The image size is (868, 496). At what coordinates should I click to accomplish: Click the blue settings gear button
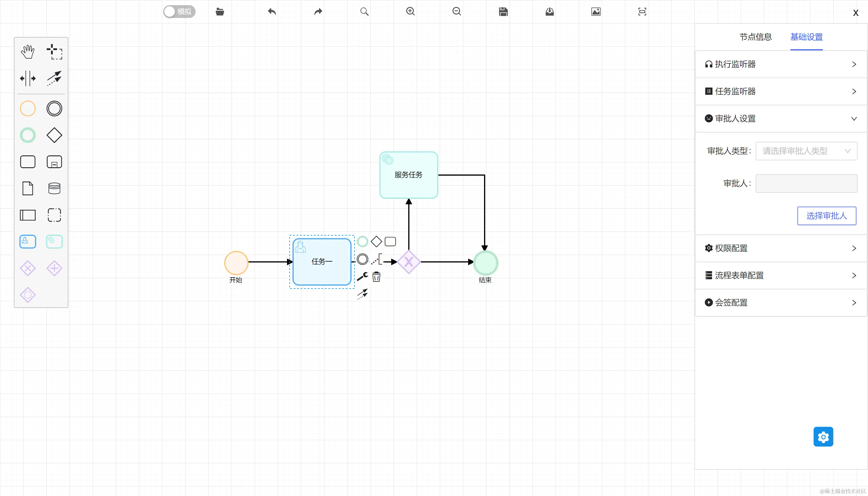point(823,436)
